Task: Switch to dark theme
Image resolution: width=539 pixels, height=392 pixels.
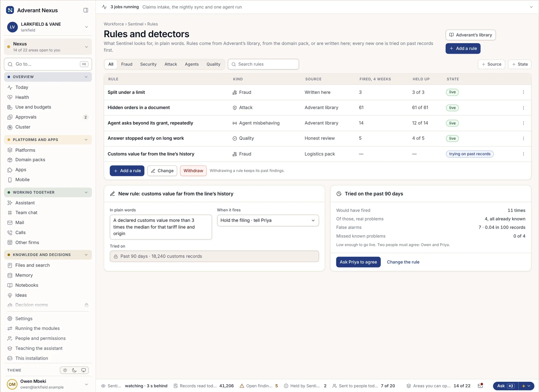Action: point(74,370)
